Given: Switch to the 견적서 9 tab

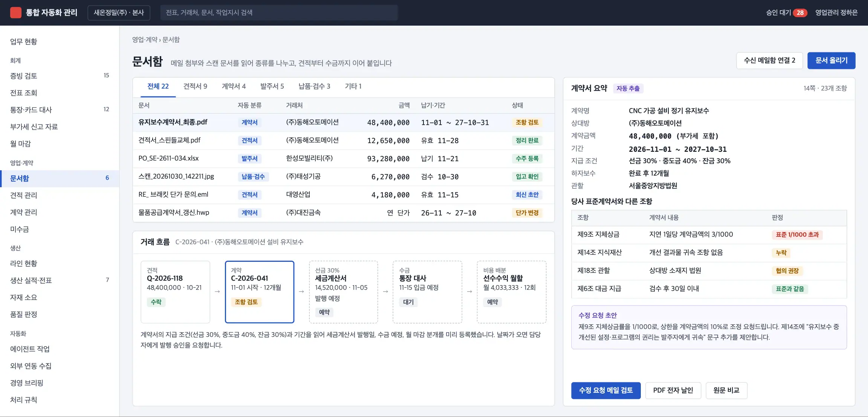Looking at the screenshot, I should [195, 86].
